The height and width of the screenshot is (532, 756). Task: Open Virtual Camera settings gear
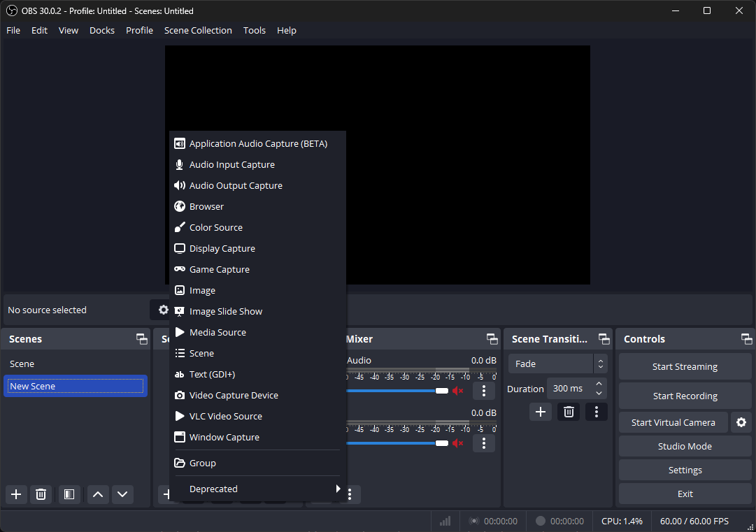[741, 422]
